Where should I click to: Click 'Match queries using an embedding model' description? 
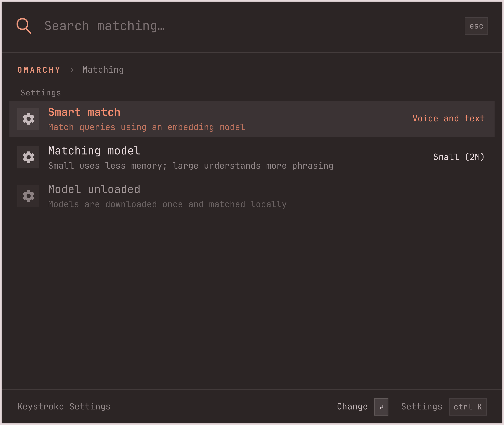click(x=146, y=127)
